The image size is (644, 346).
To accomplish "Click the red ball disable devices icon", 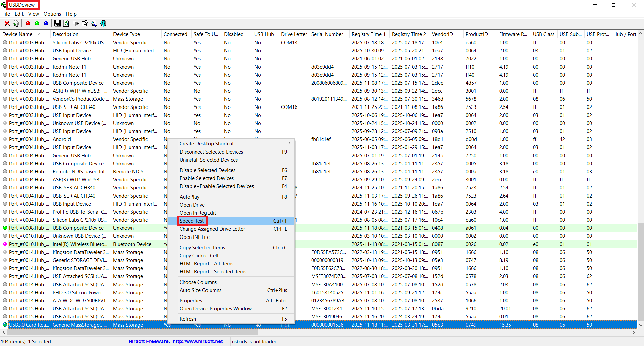I will pos(28,23).
